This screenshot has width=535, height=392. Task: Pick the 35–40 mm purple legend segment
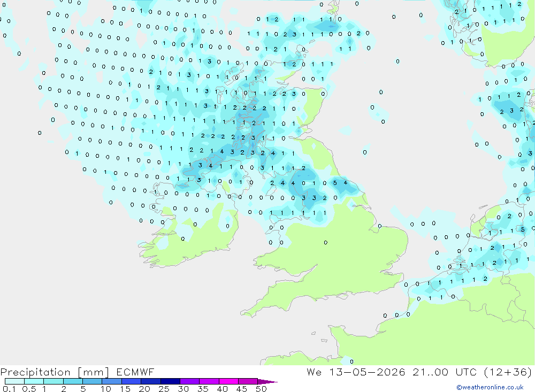[209, 381]
